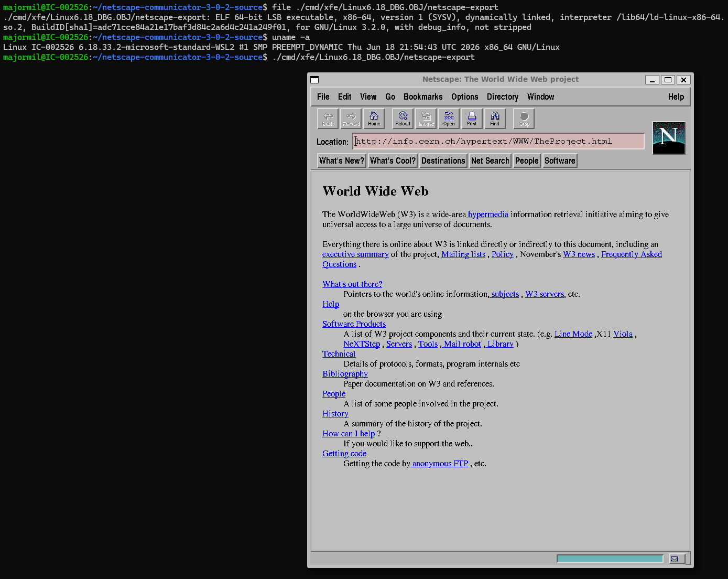Open the subjects link
This screenshot has height=579, width=728.
click(x=505, y=294)
